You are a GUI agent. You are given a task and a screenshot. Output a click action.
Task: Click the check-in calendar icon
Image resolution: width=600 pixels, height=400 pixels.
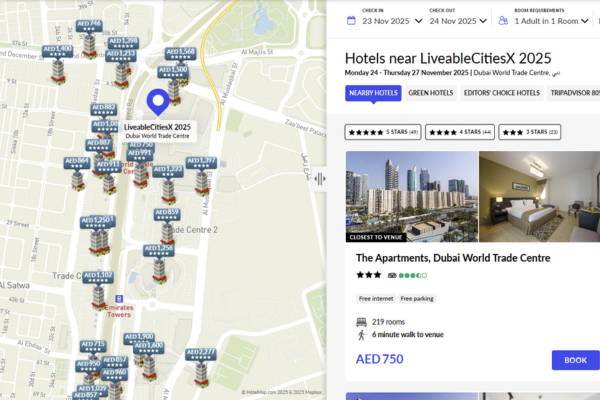click(x=351, y=20)
